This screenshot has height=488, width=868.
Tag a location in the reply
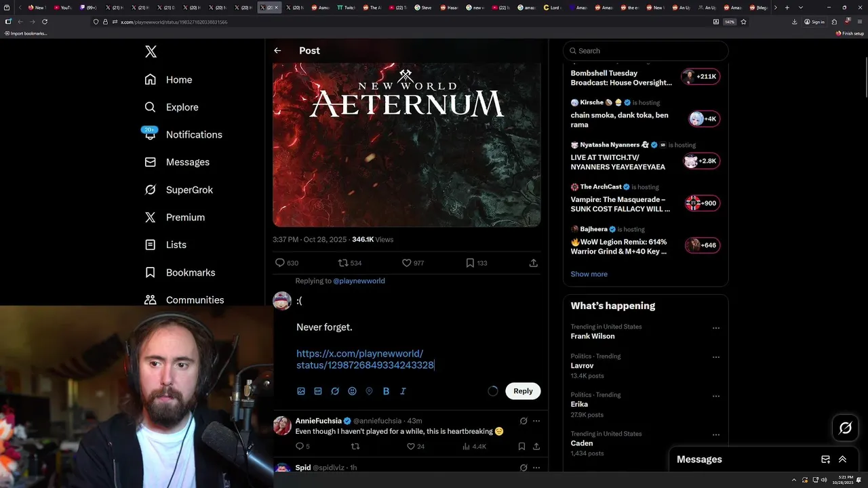[369, 391]
